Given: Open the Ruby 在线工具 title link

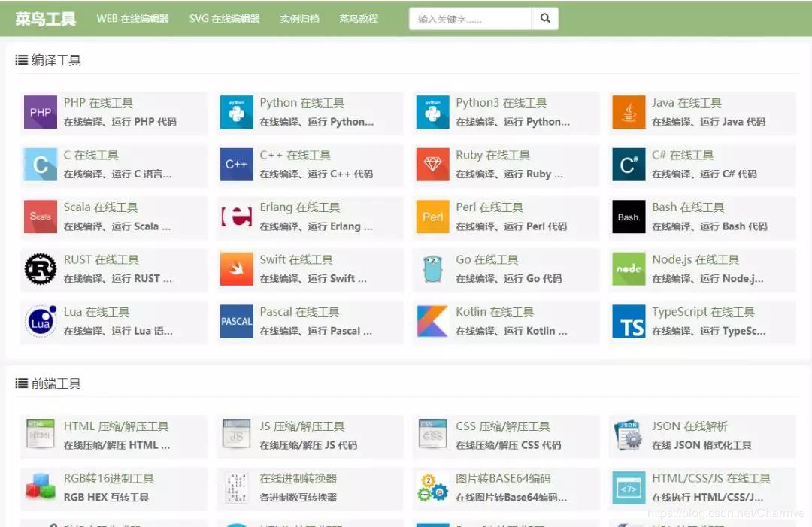Looking at the screenshot, I should pyautogui.click(x=492, y=155).
